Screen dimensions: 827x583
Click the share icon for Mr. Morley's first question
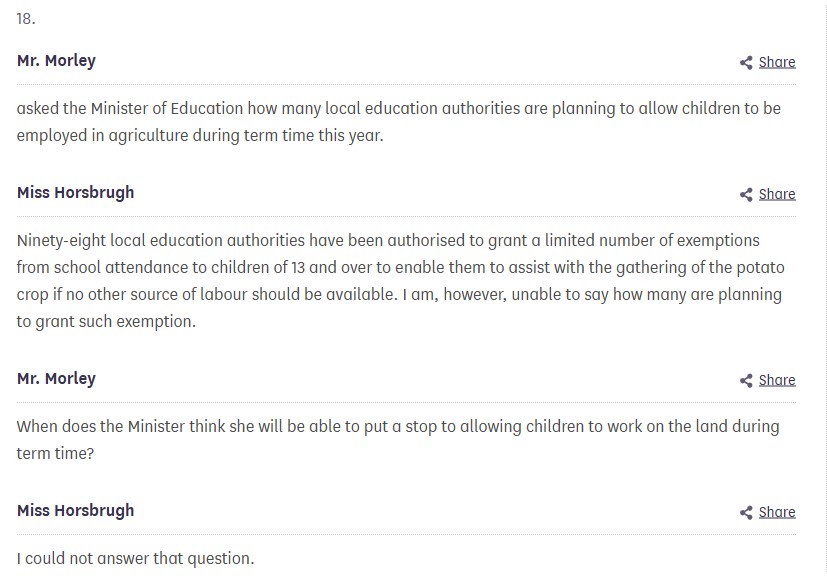pyautogui.click(x=746, y=63)
